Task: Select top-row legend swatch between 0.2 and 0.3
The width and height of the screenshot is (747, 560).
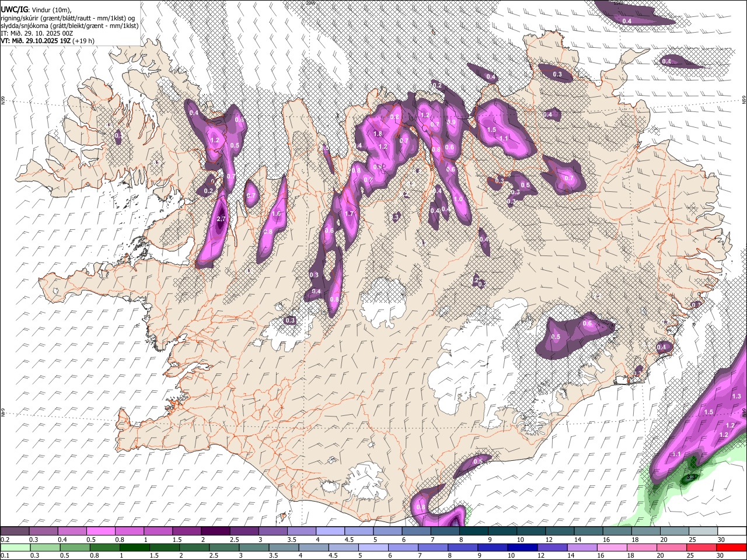Action: 15,531
